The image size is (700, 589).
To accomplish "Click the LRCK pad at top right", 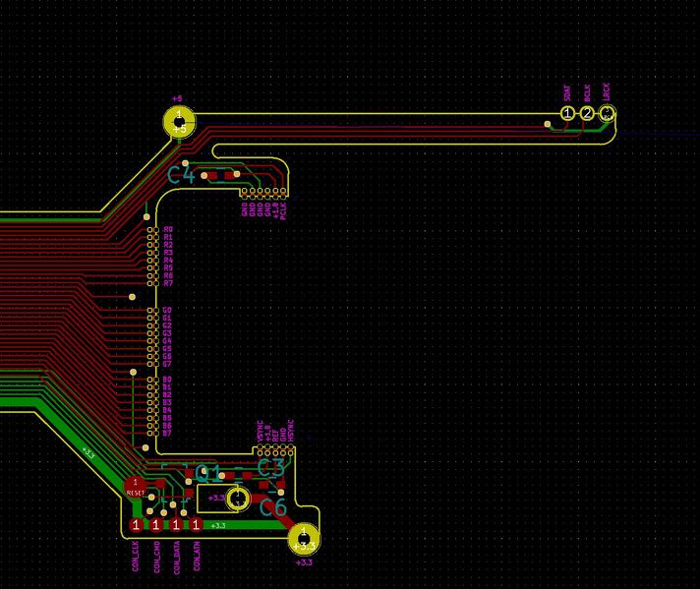I will point(607,114).
